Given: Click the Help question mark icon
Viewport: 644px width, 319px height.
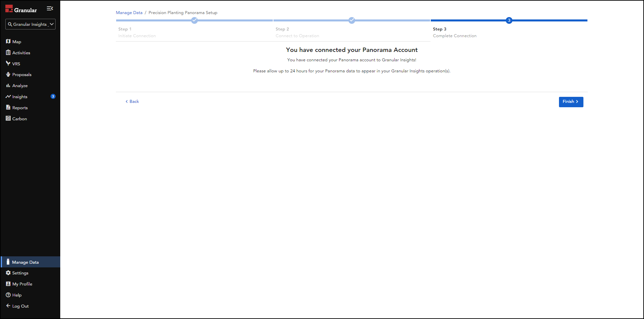Looking at the screenshot, I should click(x=8, y=295).
